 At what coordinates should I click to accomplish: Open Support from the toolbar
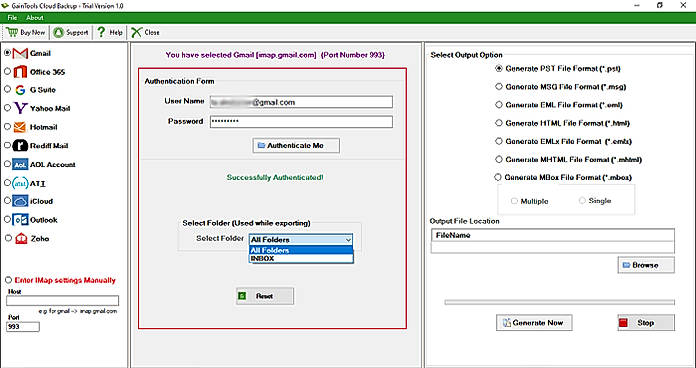(71, 32)
